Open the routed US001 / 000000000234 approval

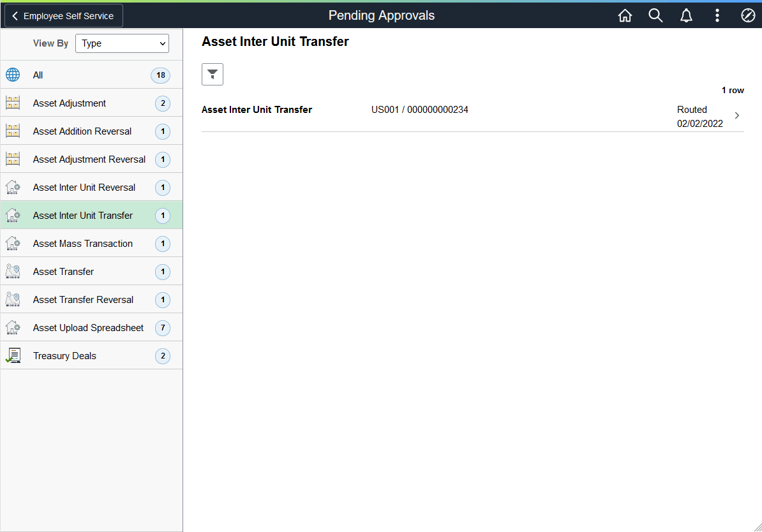(x=420, y=110)
